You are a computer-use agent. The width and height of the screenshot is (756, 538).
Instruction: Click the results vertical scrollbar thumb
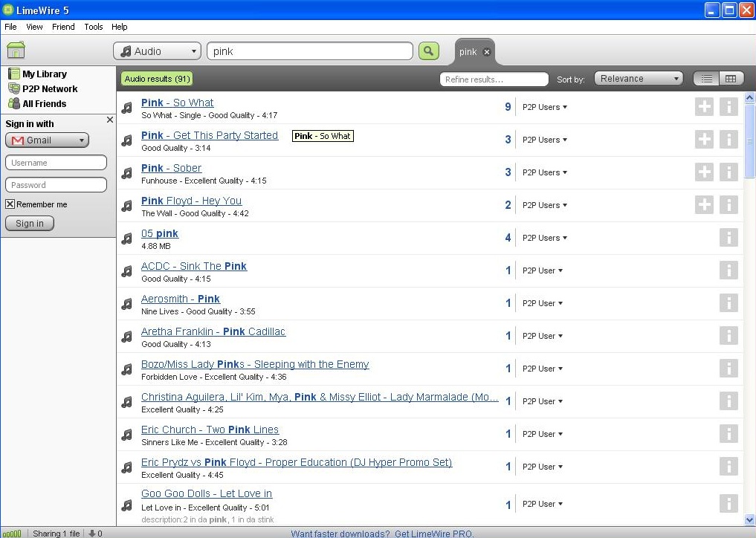[x=749, y=140]
